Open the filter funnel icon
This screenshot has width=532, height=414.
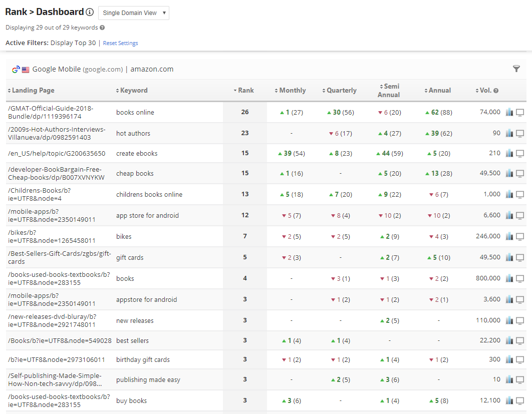coord(516,69)
